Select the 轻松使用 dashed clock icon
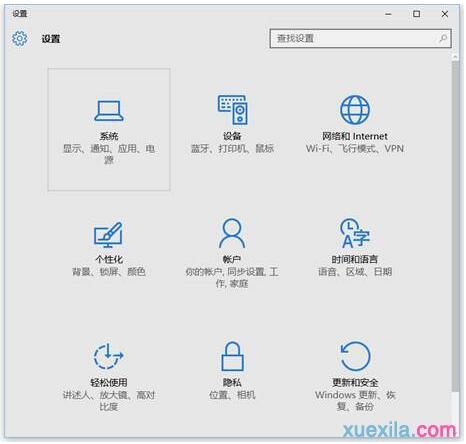Image resolution: width=466 pixels, height=444 pixels. point(108,356)
